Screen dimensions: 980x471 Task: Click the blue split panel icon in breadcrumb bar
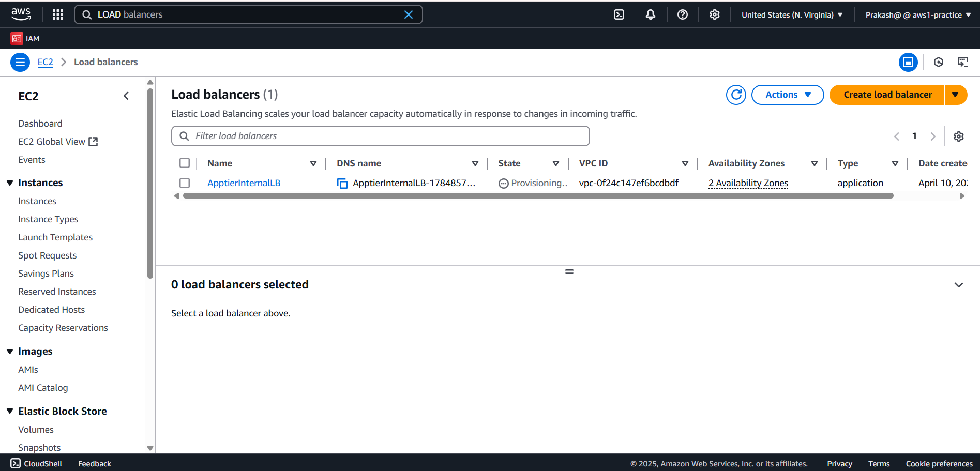click(908, 63)
